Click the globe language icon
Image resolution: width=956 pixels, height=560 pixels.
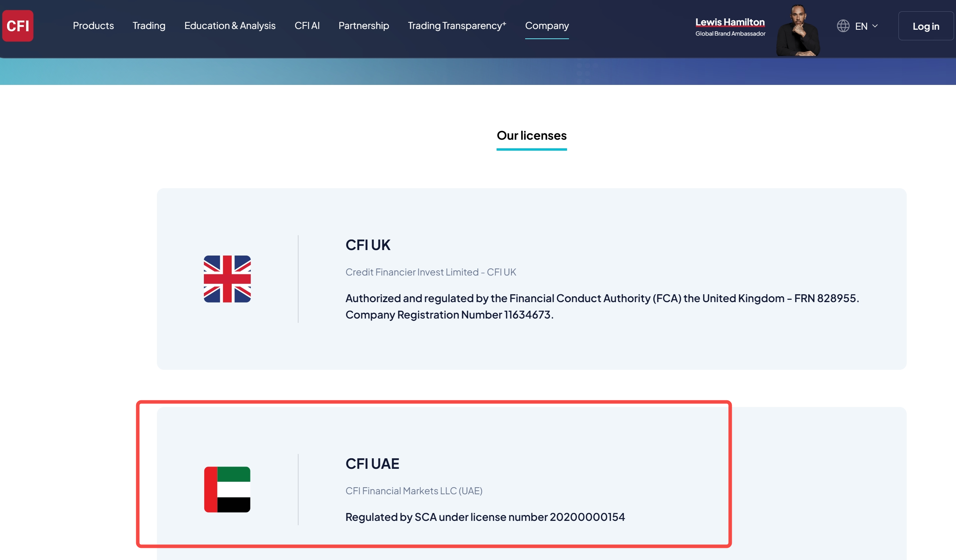(843, 26)
